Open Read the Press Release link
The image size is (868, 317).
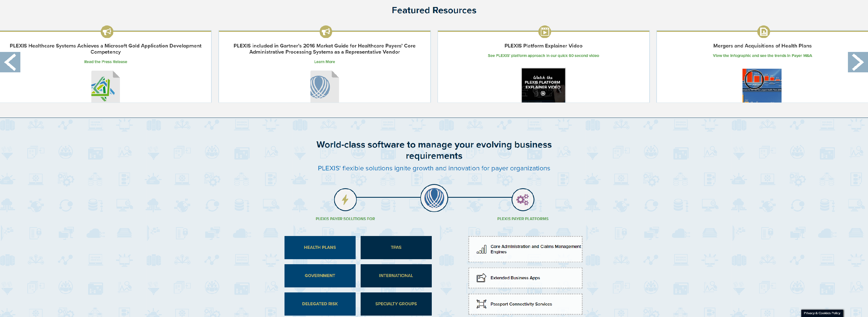(x=105, y=62)
